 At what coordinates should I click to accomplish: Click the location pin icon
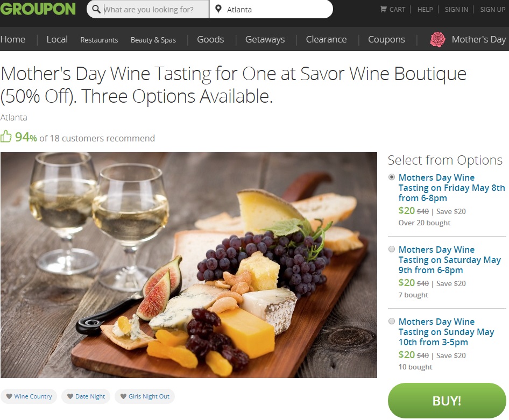(x=218, y=9)
